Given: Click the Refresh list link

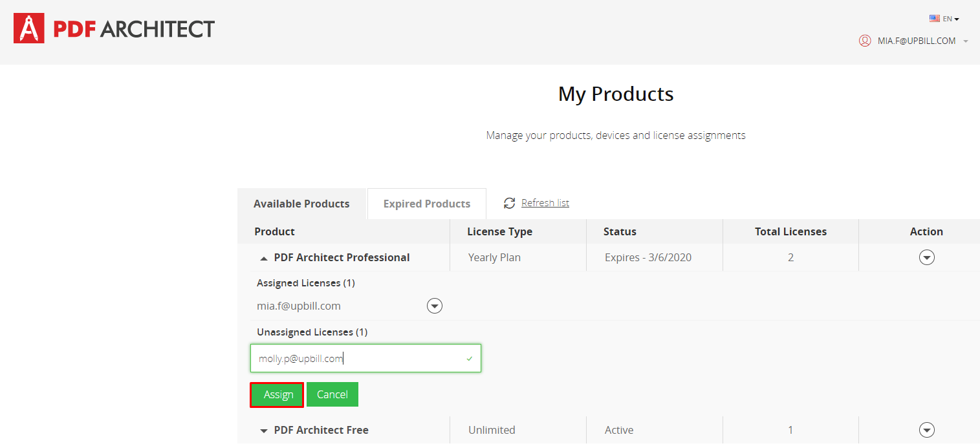Looking at the screenshot, I should pos(545,203).
